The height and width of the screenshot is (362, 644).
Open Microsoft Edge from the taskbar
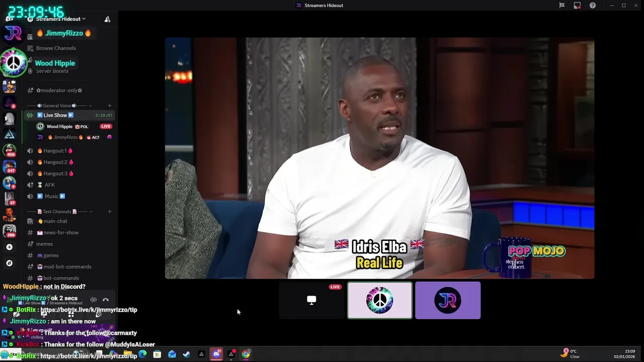[x=143, y=354]
